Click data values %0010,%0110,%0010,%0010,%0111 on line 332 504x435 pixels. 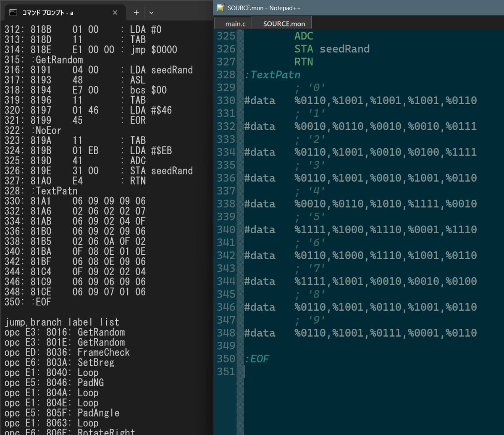click(386, 127)
